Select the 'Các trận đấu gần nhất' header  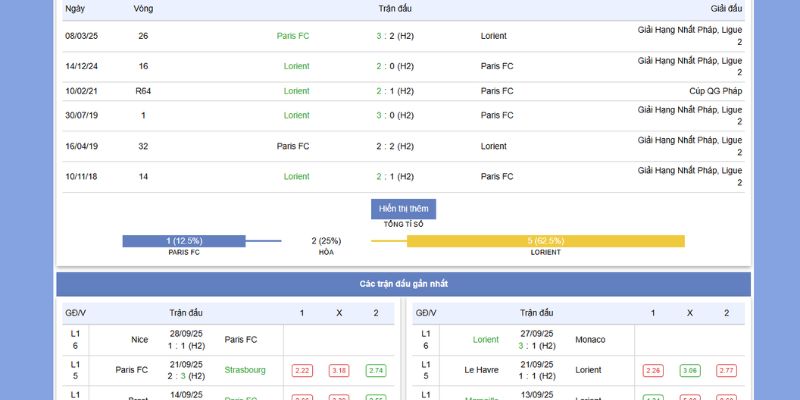tap(404, 284)
